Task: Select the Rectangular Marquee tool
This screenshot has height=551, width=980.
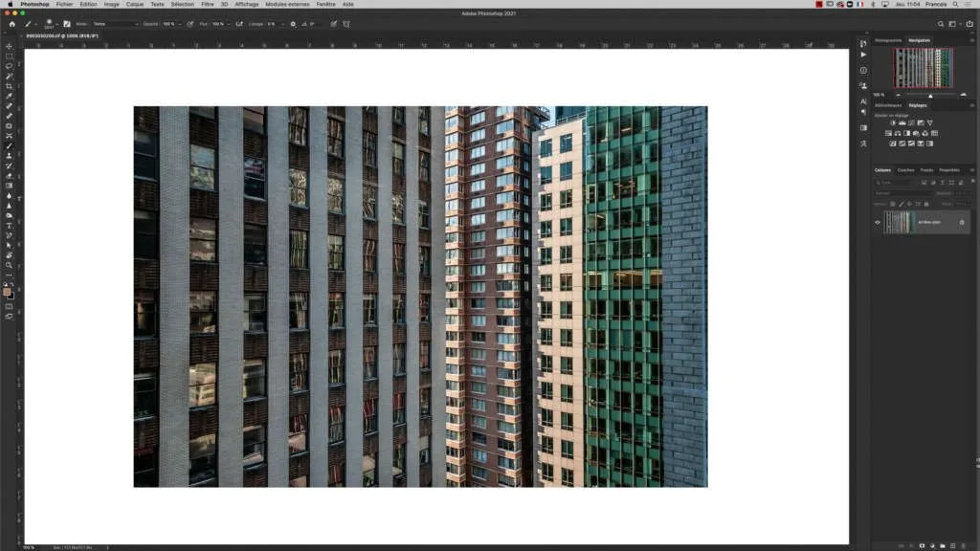Action: click(10, 56)
